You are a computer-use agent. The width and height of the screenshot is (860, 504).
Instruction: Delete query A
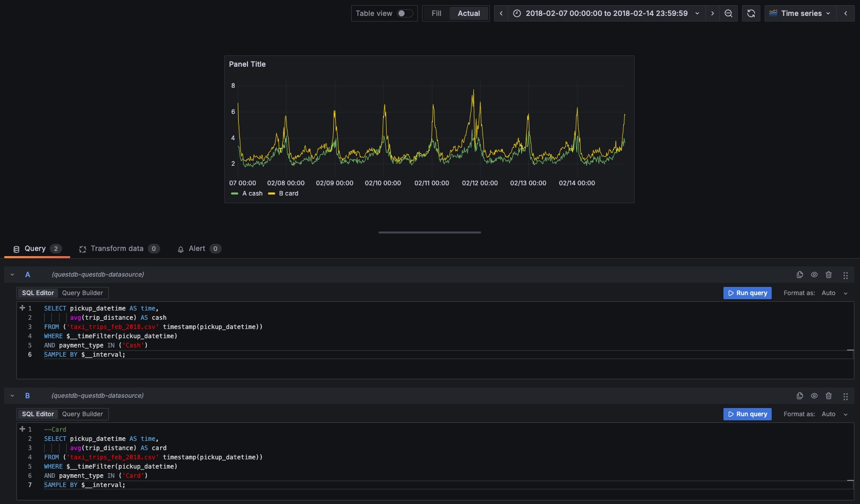click(x=829, y=275)
